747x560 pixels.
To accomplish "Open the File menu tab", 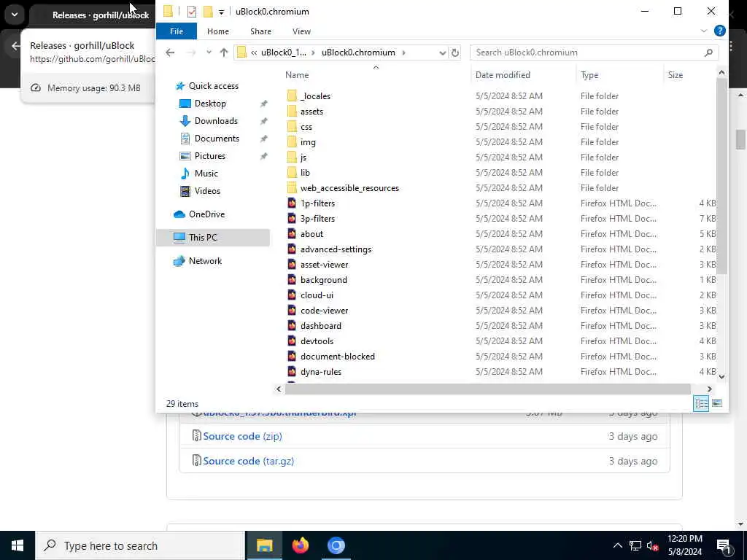I will pyautogui.click(x=177, y=31).
